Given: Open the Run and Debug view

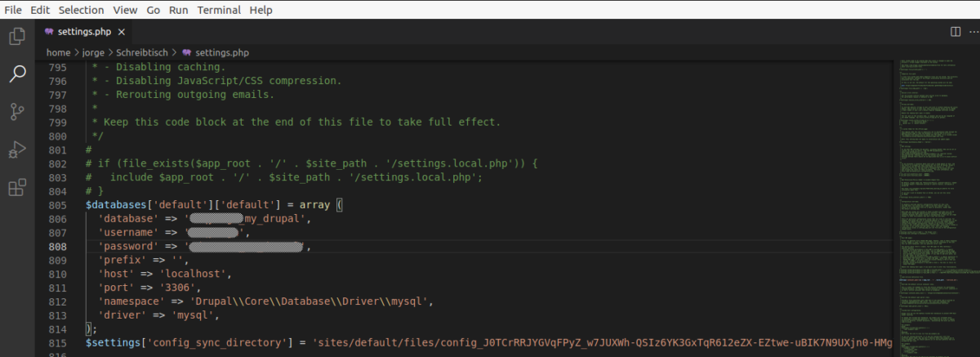Looking at the screenshot, I should point(17,149).
